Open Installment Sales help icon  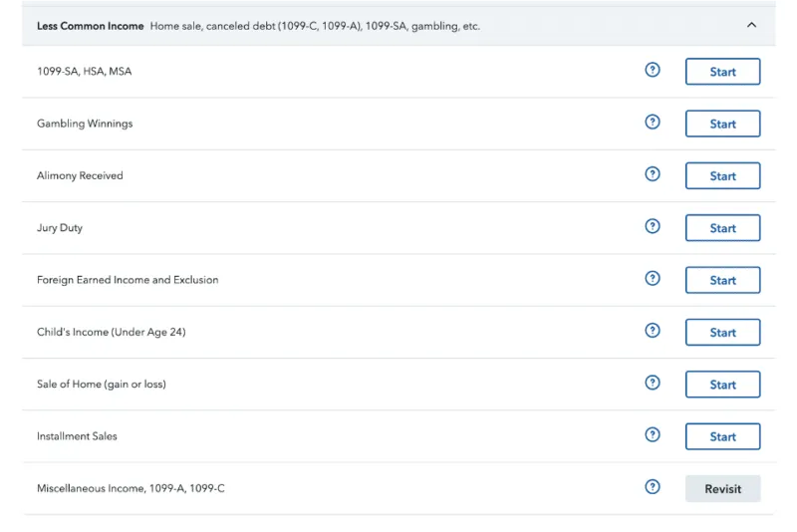[x=653, y=434]
